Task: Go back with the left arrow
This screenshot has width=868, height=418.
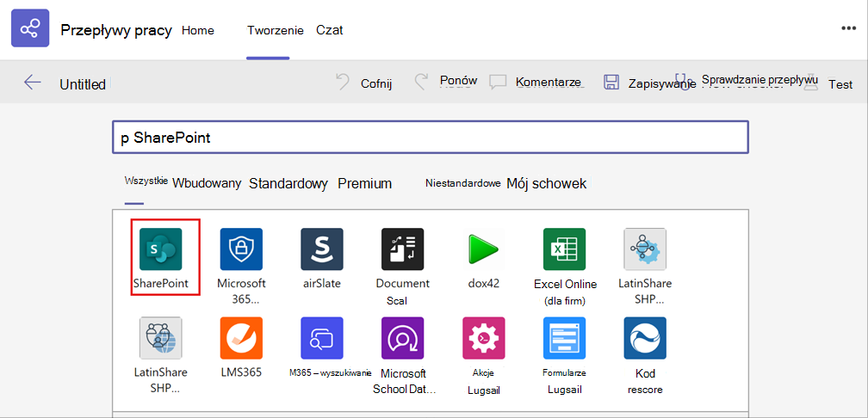Action: point(33,83)
